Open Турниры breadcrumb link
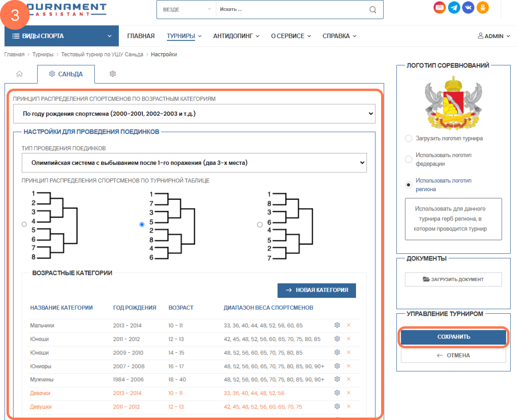Screen dimensions: 517x420 pos(43,54)
